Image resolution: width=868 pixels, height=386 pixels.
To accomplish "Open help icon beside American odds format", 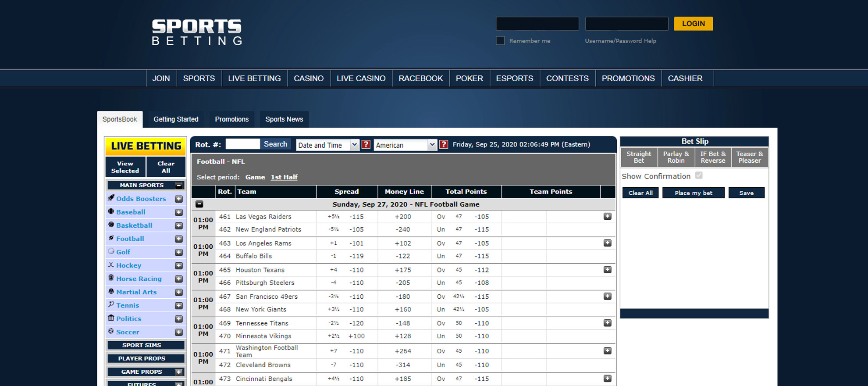I will [x=444, y=144].
